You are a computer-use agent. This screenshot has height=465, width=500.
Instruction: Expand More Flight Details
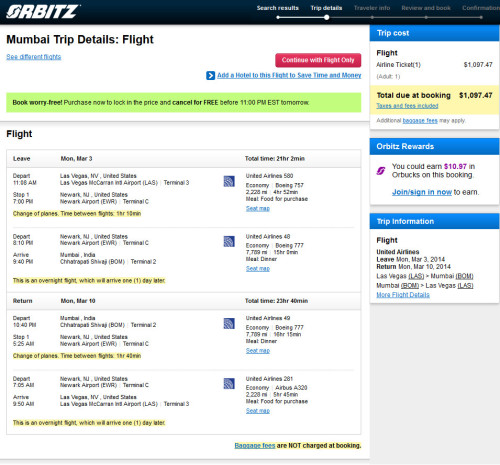(403, 295)
